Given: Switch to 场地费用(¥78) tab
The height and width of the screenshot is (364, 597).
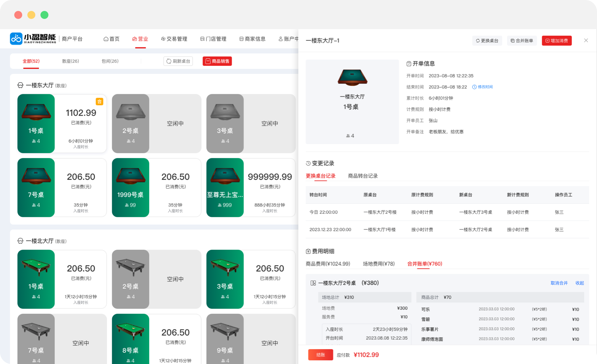Looking at the screenshot, I should click(x=379, y=264).
